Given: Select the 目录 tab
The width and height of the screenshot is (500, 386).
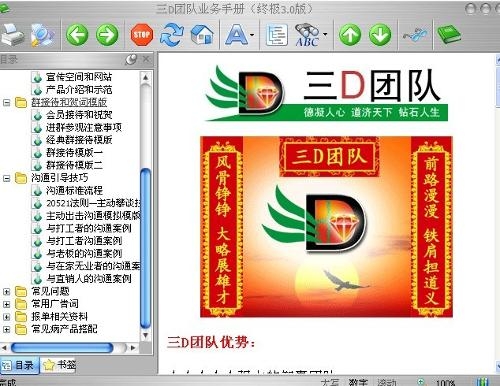Looking at the screenshot, I should pos(19,365).
